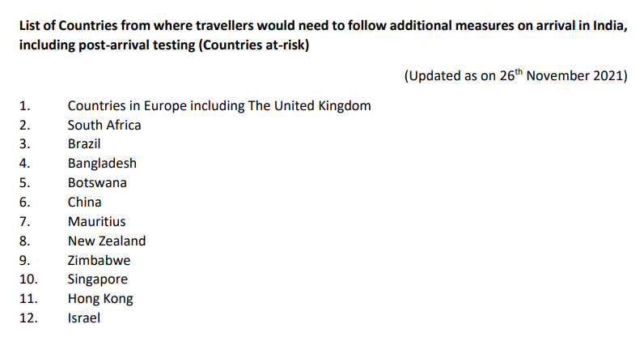
Task: Click 'China' in the country list
Action: 85,203
